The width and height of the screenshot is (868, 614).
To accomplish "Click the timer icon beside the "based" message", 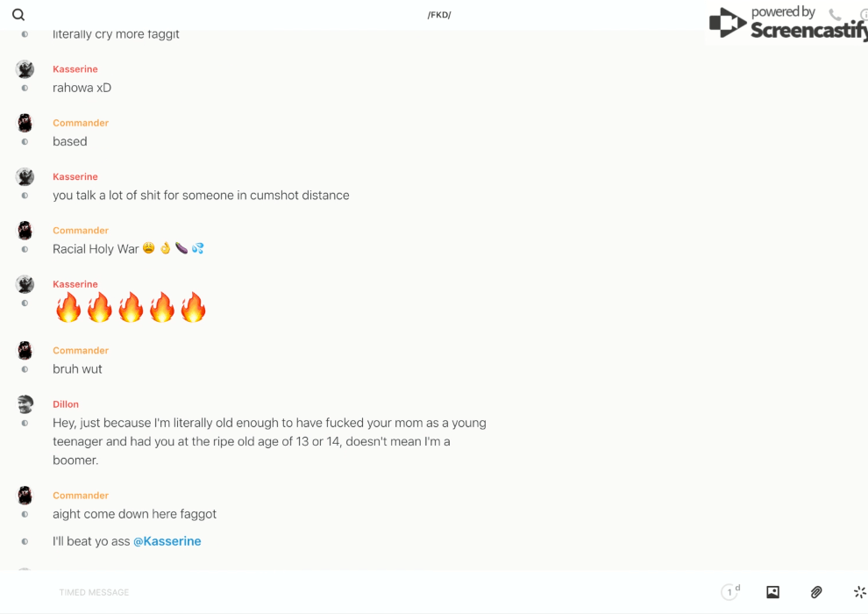I will (x=25, y=141).
